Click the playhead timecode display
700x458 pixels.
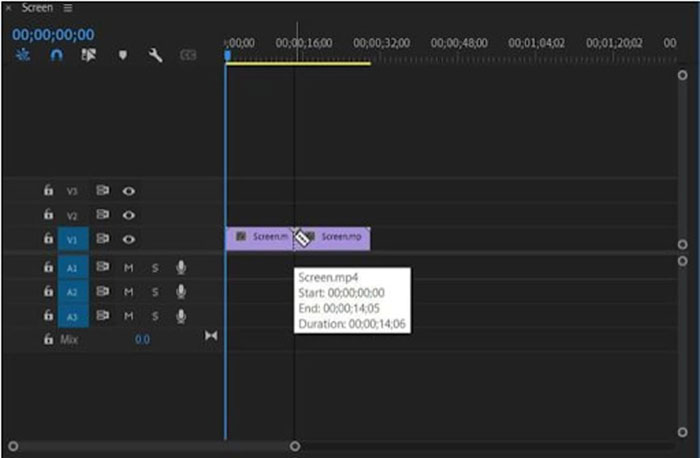(53, 34)
